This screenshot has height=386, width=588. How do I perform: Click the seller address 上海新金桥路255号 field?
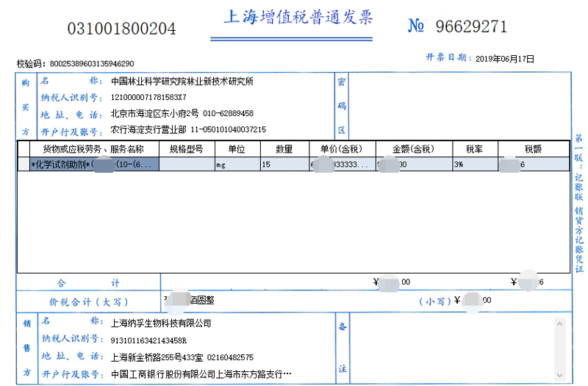tap(182, 357)
